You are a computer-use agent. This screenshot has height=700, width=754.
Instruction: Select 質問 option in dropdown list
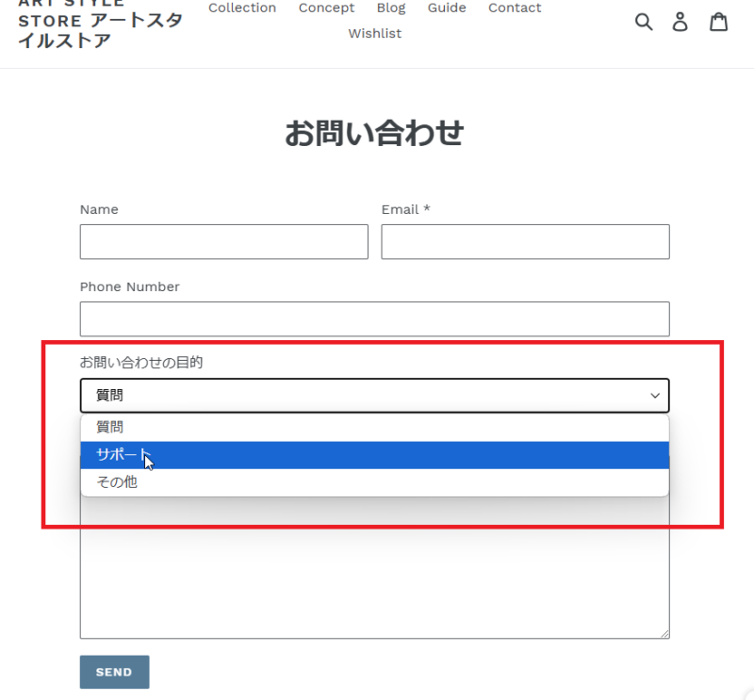click(374, 428)
